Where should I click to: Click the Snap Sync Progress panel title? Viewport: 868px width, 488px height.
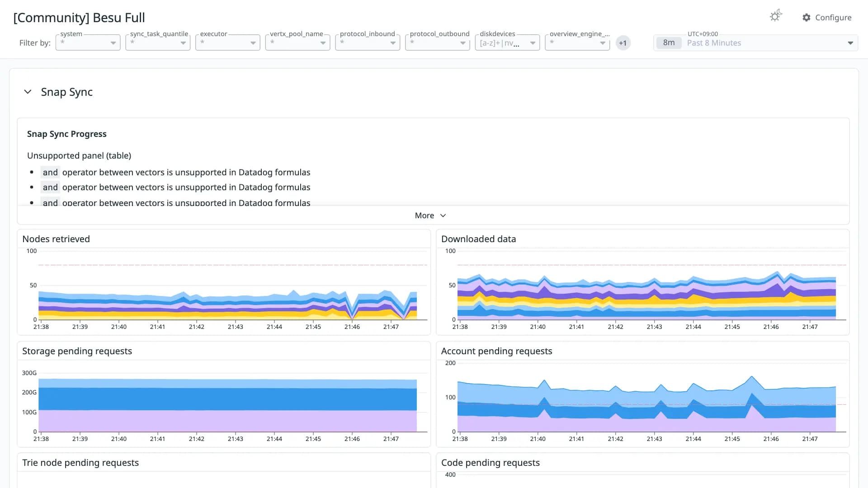pos(67,134)
